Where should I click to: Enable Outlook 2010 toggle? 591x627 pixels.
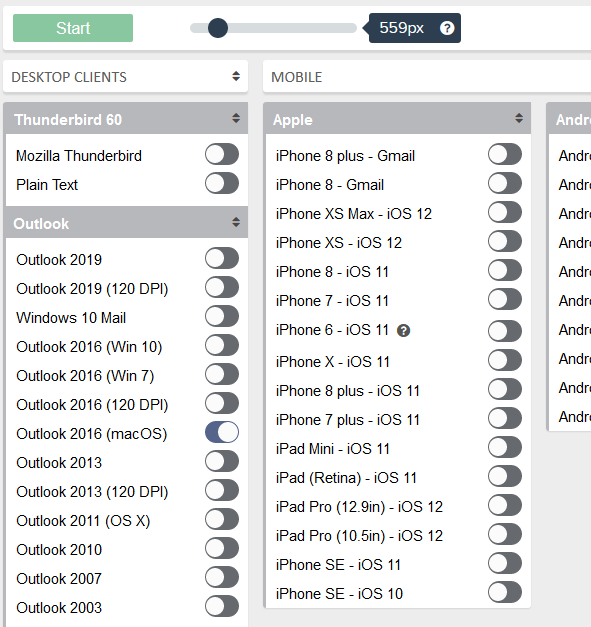[222, 548]
